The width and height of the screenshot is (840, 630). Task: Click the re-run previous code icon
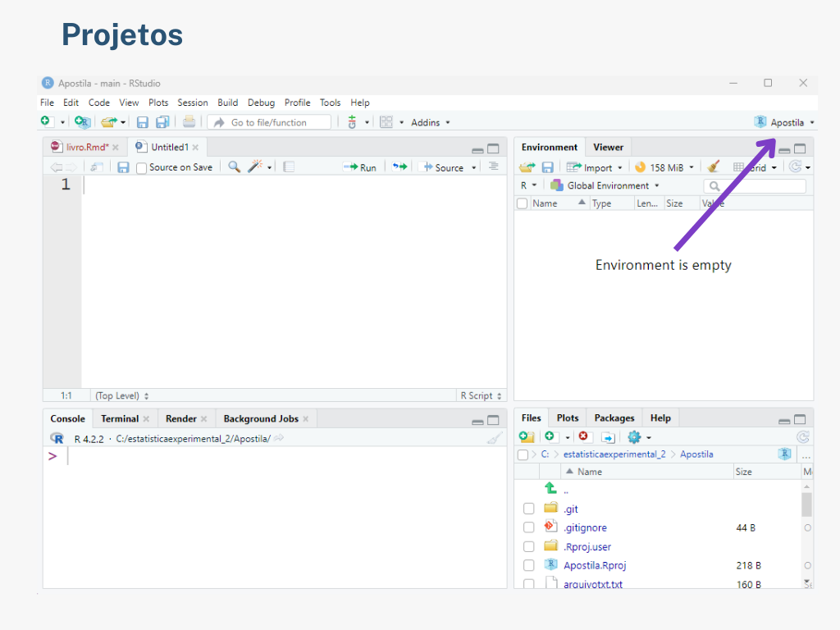[399, 167]
